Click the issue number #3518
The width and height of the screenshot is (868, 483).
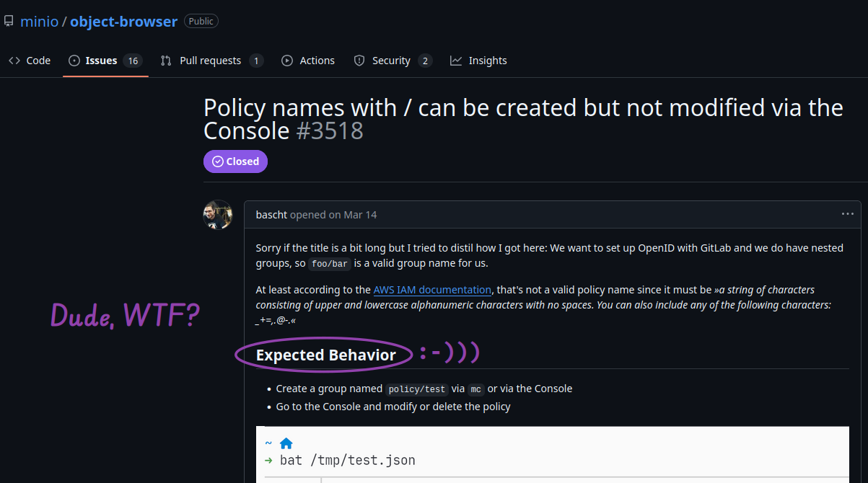pyautogui.click(x=330, y=130)
